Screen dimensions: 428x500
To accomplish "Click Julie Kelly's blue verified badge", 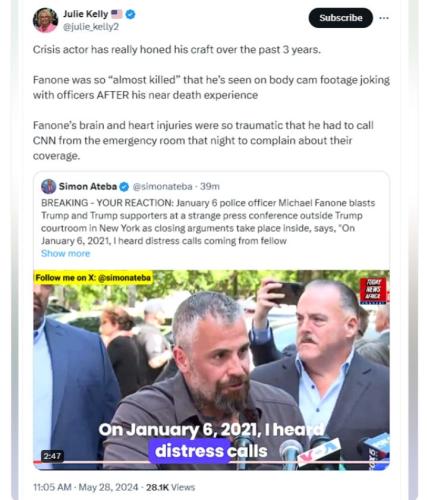I will pyautogui.click(x=131, y=14).
